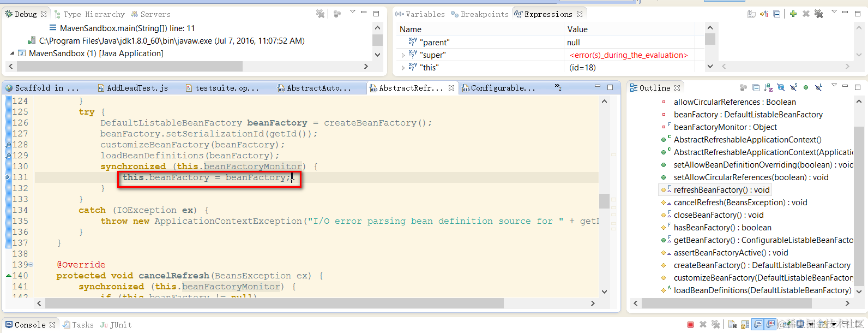868x333 pixels.
Task: Collapse the cancelRefresh method at line 139
Action: point(31,265)
